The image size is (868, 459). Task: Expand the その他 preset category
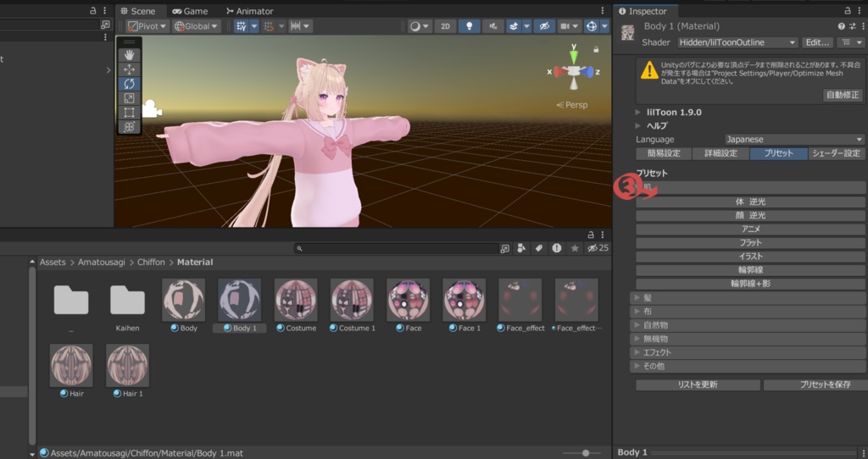748,366
